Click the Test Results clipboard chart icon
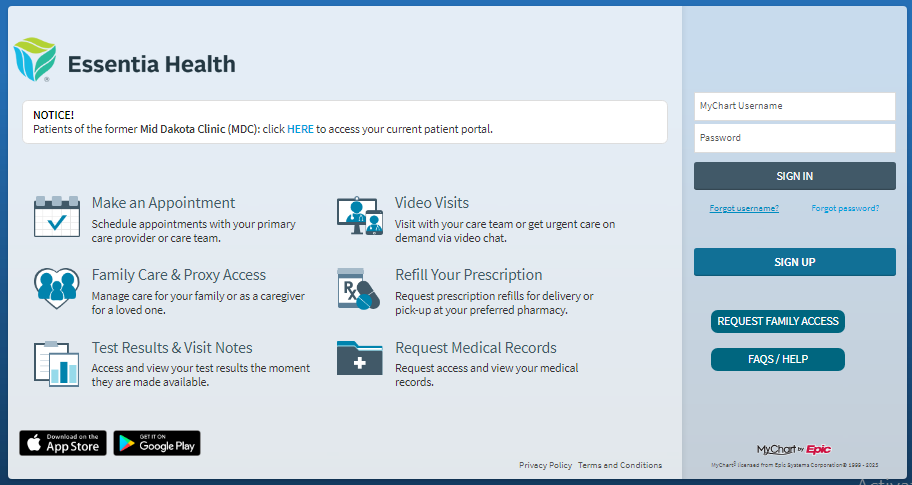The width and height of the screenshot is (912, 485). point(56,364)
